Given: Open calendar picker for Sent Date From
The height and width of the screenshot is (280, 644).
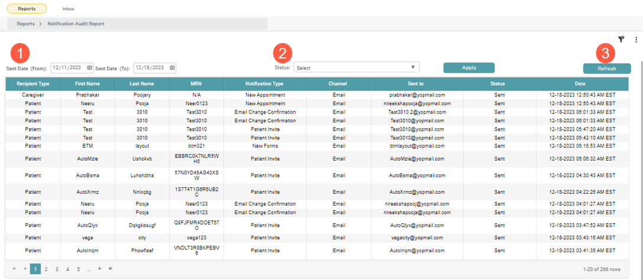Looking at the screenshot, I should pyautogui.click(x=90, y=68).
